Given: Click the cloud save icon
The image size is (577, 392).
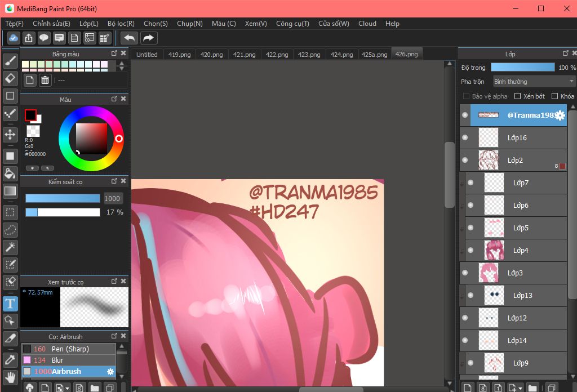Looking at the screenshot, I should (x=14, y=38).
